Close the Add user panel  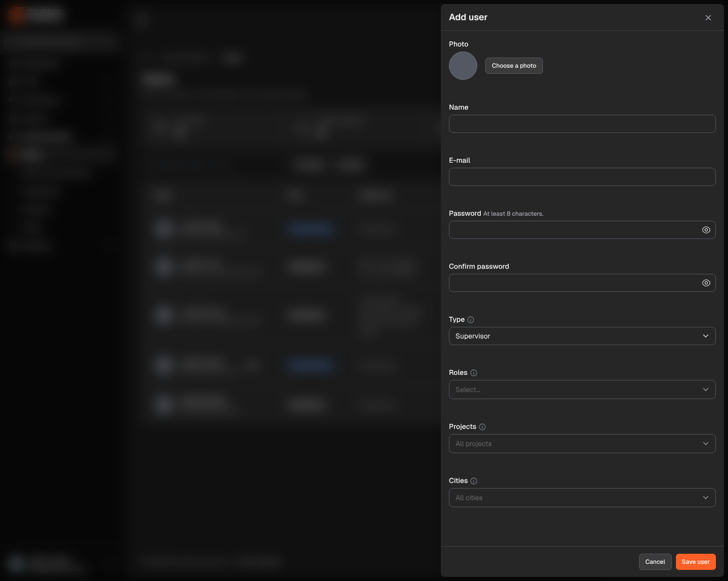[708, 18]
